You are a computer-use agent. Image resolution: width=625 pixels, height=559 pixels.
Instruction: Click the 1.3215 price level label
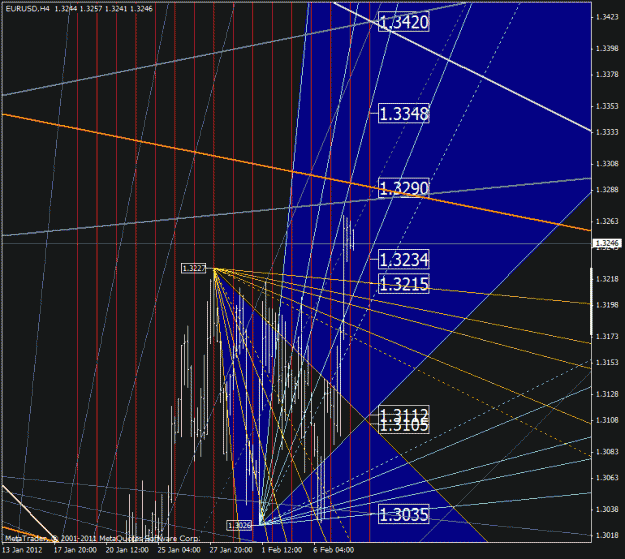pyautogui.click(x=403, y=284)
